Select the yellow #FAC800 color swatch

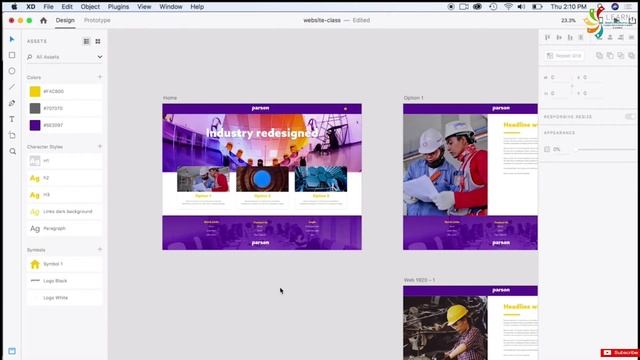point(35,91)
